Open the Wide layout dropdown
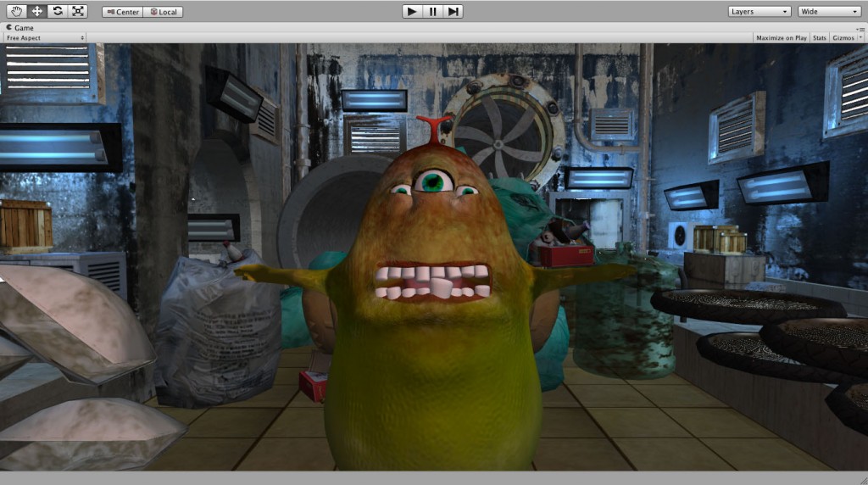Image resolution: width=868 pixels, height=485 pixels. 829,12
